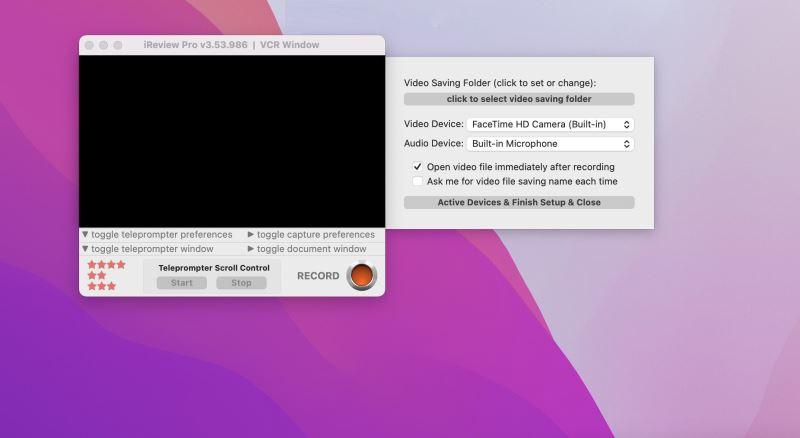
Task: Click the VCR Window zoom button
Action: (x=118, y=45)
